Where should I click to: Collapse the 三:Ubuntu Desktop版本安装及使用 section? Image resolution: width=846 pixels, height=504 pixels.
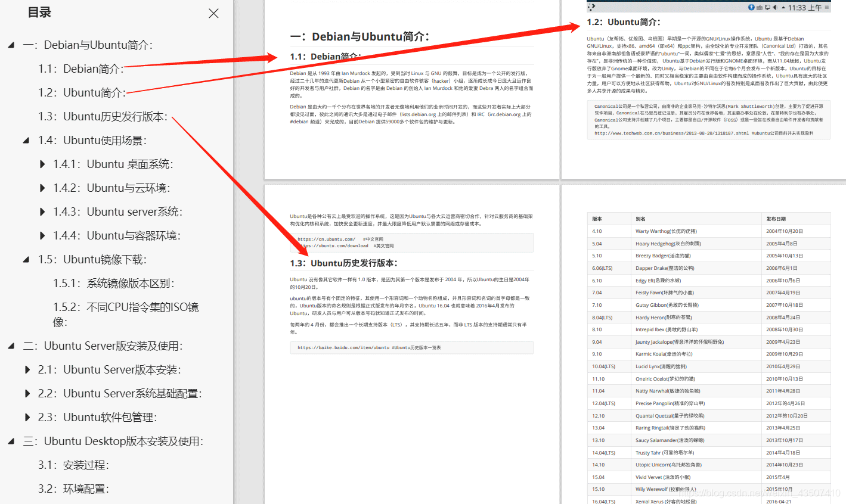click(11, 441)
